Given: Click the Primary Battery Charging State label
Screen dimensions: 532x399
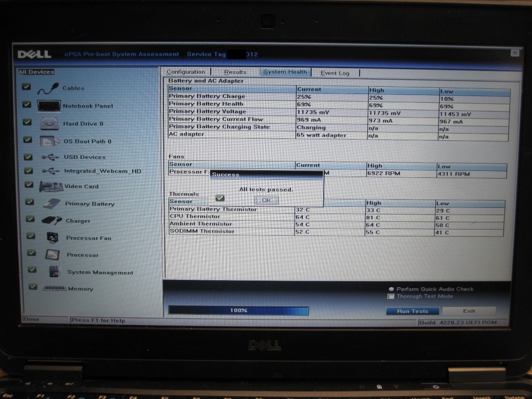Looking at the screenshot, I should pyautogui.click(x=219, y=127).
